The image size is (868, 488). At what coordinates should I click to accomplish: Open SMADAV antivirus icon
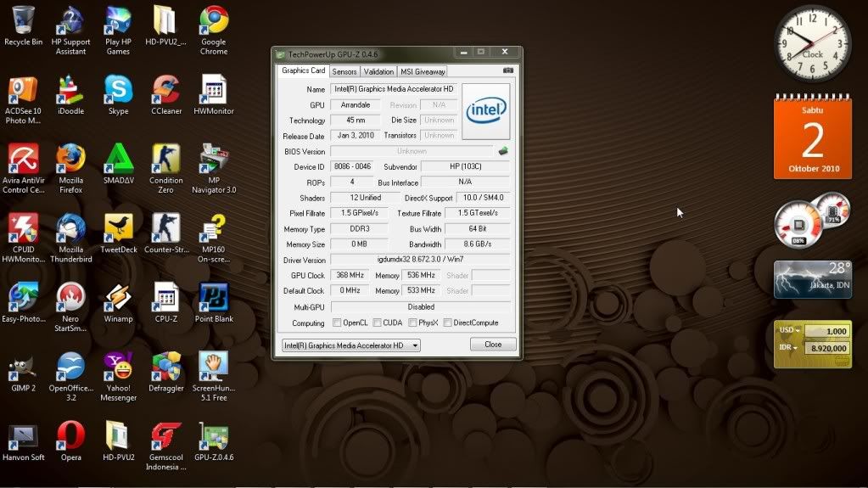(x=119, y=165)
